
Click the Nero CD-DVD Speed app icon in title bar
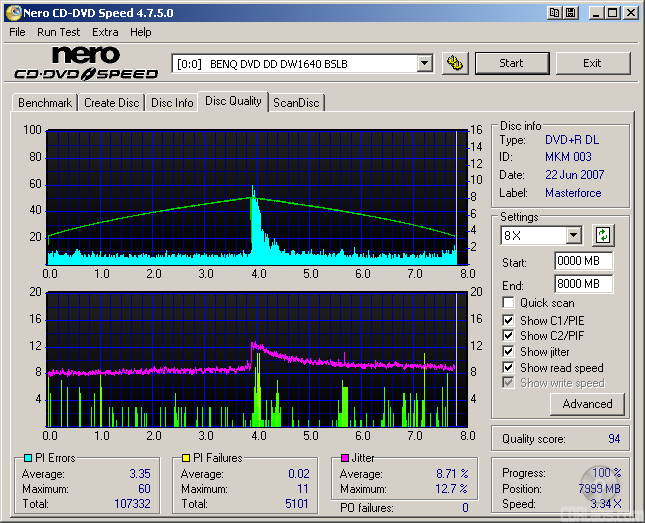[x=12, y=13]
